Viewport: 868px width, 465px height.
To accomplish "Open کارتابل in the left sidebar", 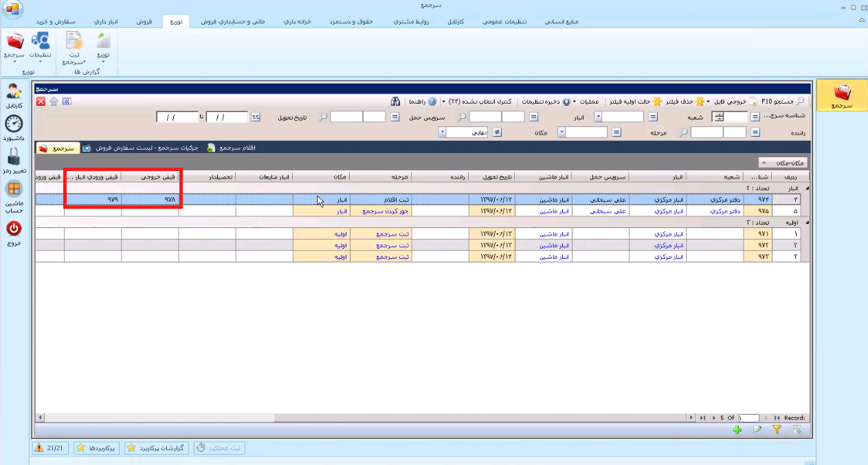I will point(14,91).
